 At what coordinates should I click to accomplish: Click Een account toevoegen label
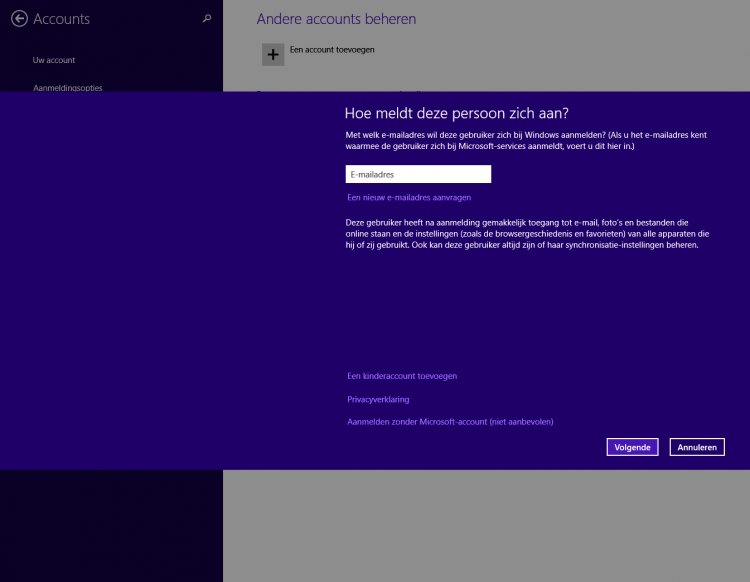[332, 50]
